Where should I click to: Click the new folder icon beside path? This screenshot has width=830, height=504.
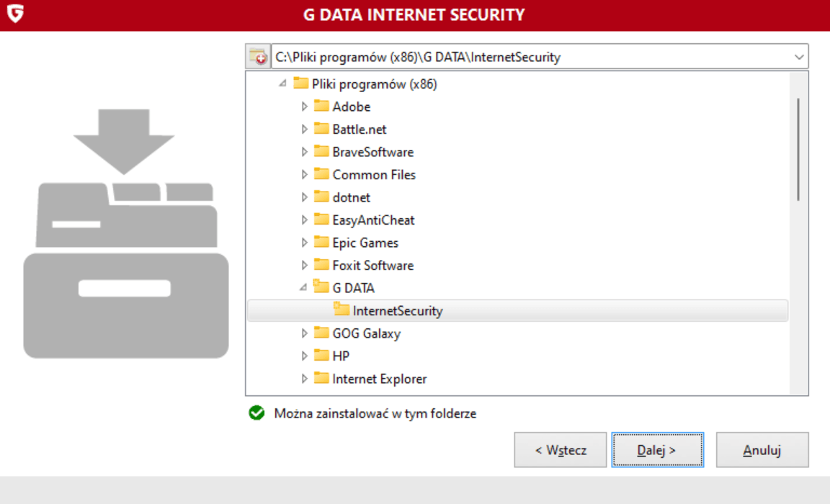click(x=257, y=56)
